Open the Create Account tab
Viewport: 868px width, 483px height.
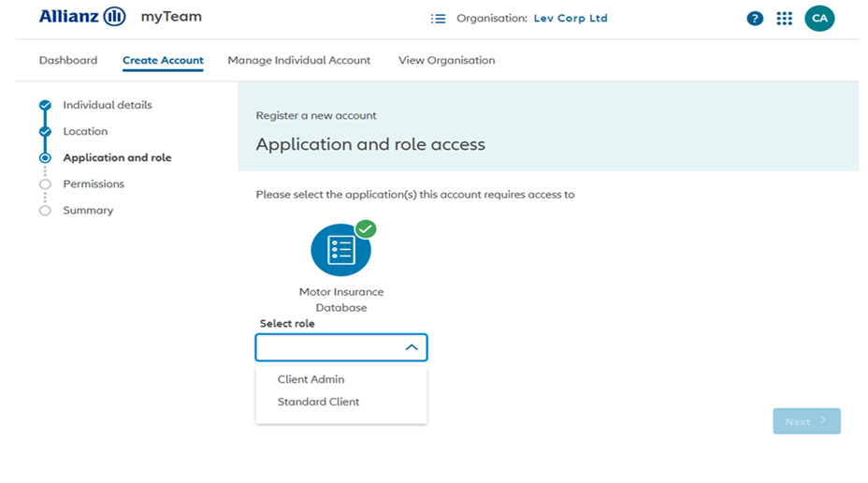point(163,60)
